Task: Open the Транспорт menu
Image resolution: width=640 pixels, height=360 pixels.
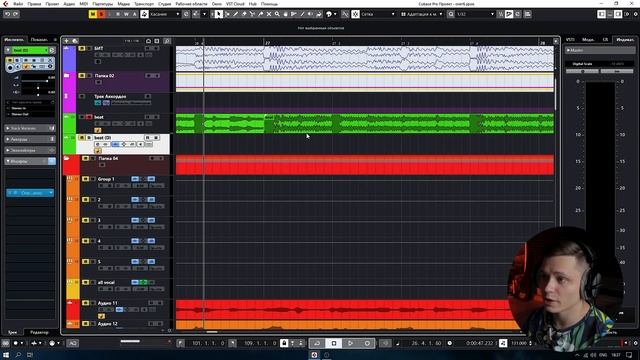Action: pos(144,4)
